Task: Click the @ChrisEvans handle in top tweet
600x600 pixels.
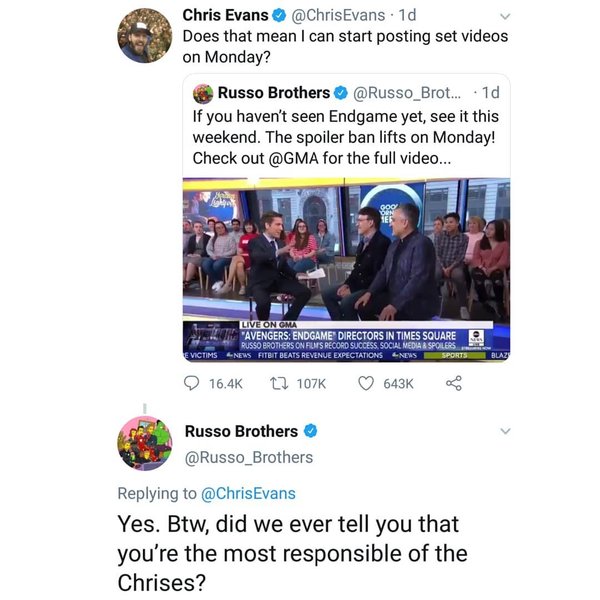Action: (x=338, y=15)
